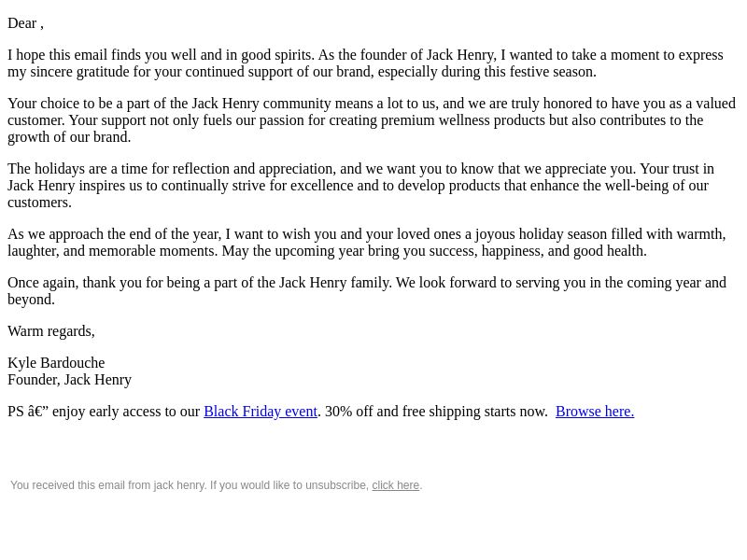Image resolution: width=747 pixels, height=560 pixels.
Task: Click the paragraph starting 'As we approach'
Action: [366, 243]
